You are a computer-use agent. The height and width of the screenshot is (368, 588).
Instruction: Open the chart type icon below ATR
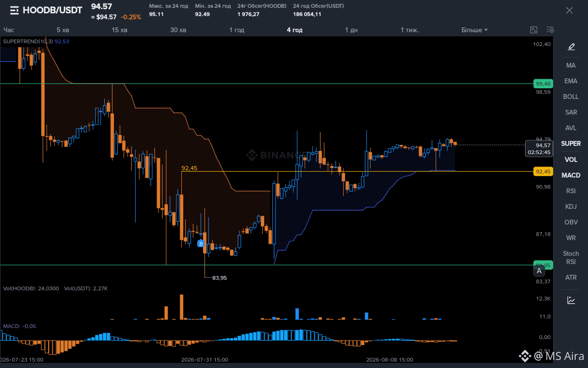(571, 300)
